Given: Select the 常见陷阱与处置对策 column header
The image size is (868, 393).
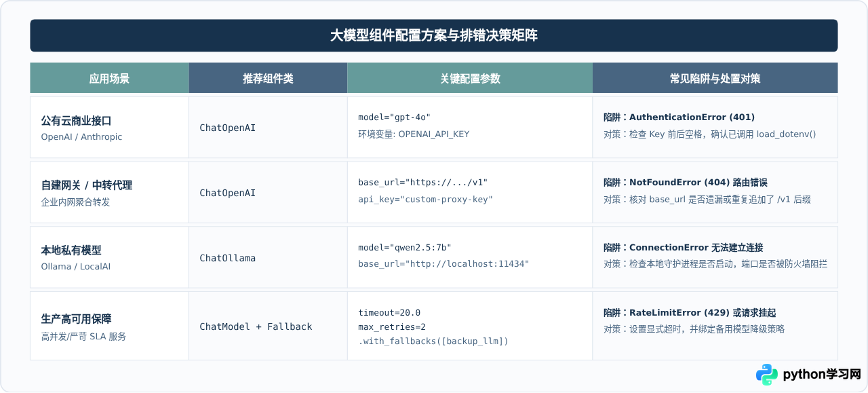Looking at the screenshot, I should [715, 78].
